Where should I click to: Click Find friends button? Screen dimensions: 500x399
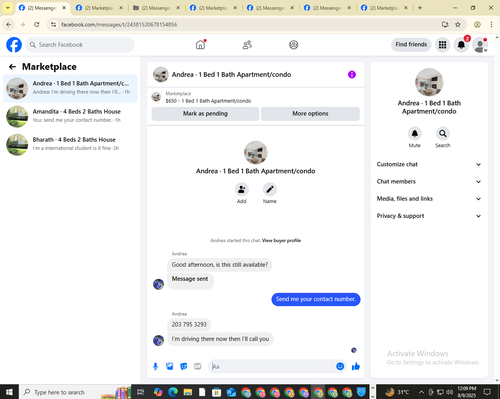tap(411, 44)
